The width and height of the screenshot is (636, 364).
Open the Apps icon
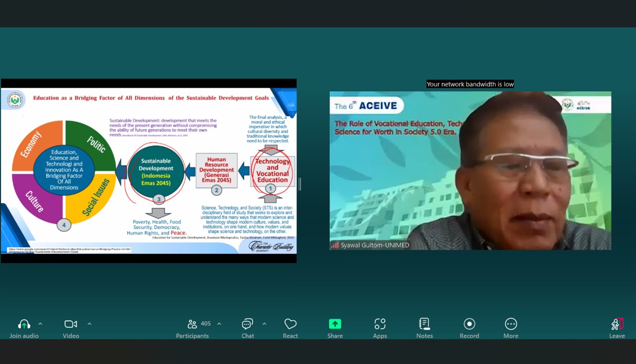tap(380, 324)
